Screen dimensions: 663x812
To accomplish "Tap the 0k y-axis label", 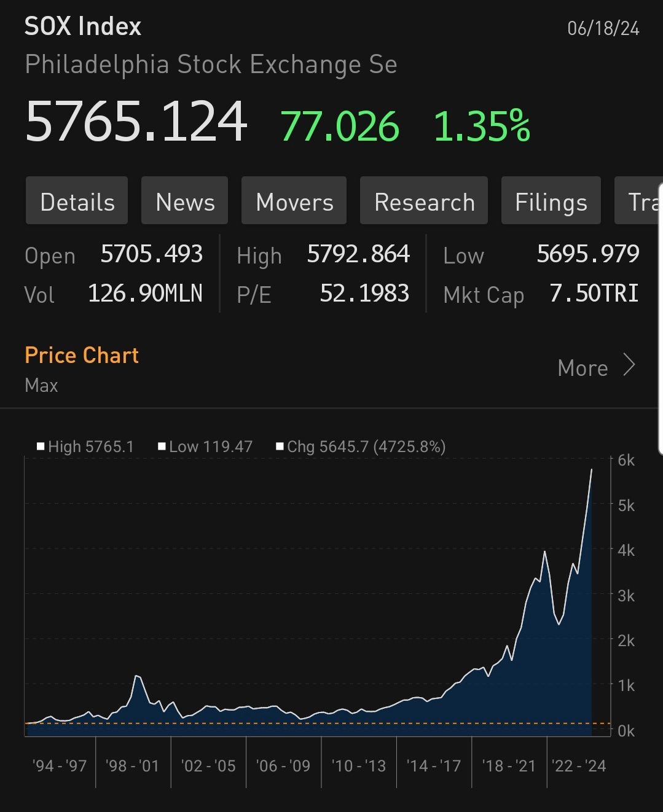I will click(x=626, y=731).
